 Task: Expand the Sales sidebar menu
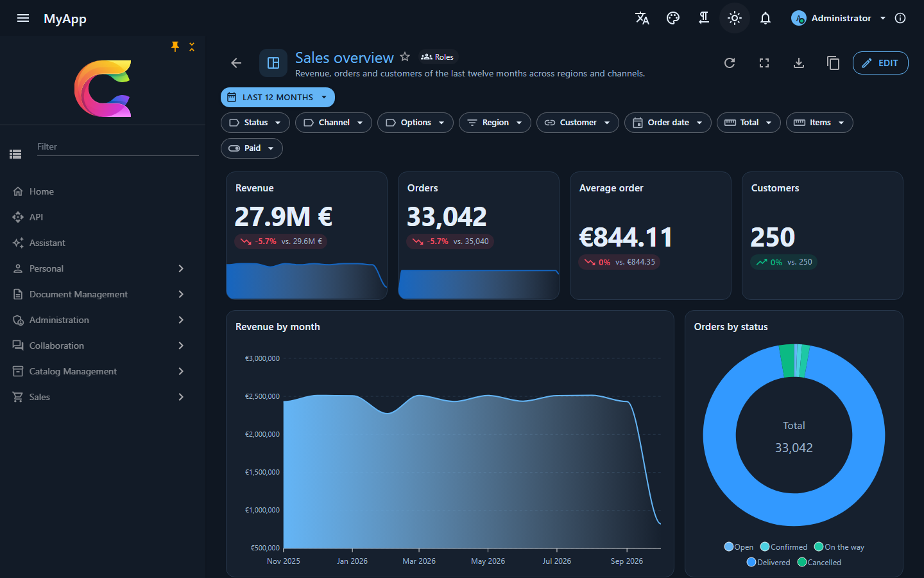click(x=103, y=397)
